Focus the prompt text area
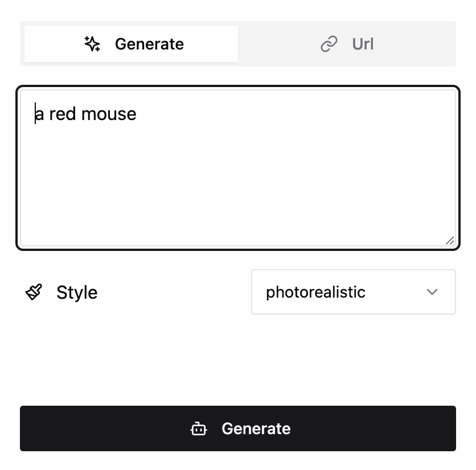 pyautogui.click(x=238, y=168)
